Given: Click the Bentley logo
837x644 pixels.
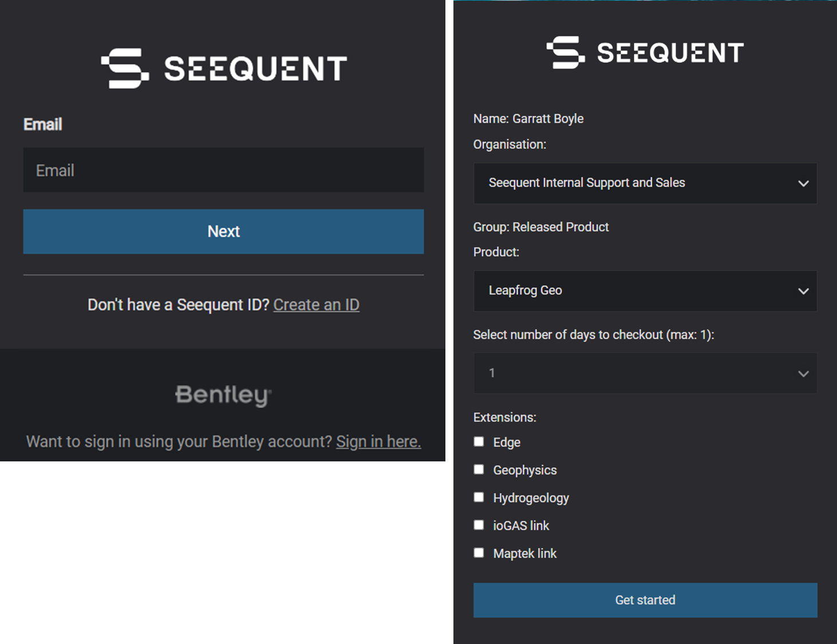Looking at the screenshot, I should [x=223, y=395].
